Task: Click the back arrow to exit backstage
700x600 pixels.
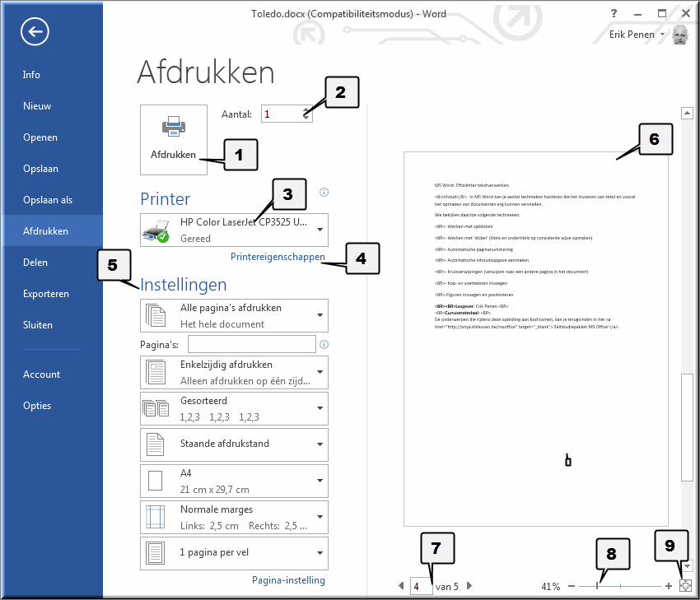Action: [35, 31]
